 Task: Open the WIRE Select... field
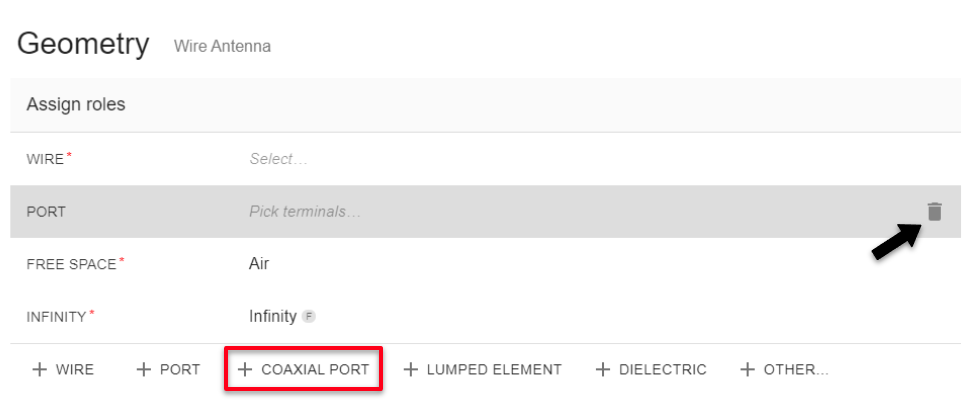(x=278, y=159)
